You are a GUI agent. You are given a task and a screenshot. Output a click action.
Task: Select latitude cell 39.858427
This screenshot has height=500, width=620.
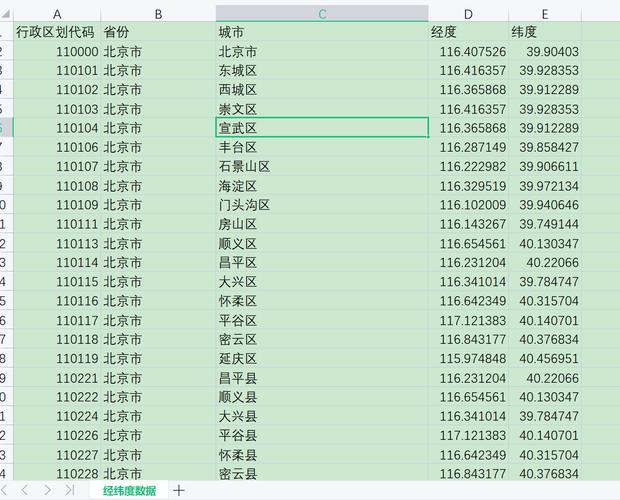click(545, 147)
